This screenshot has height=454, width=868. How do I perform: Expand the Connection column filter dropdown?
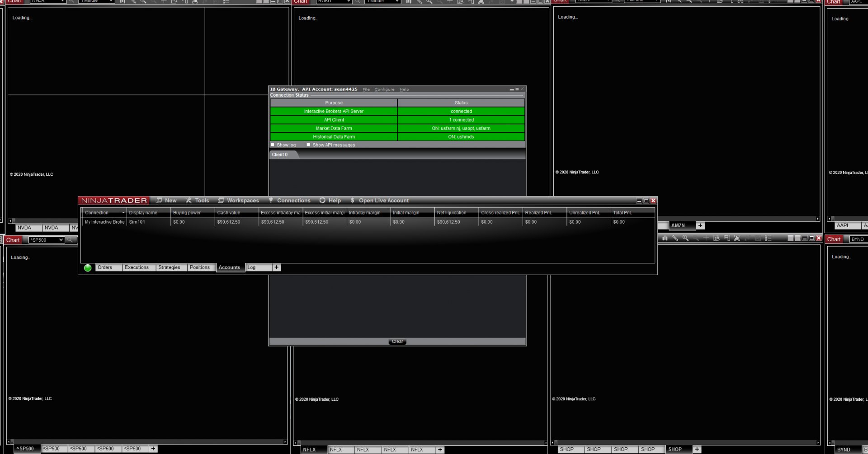coord(123,213)
